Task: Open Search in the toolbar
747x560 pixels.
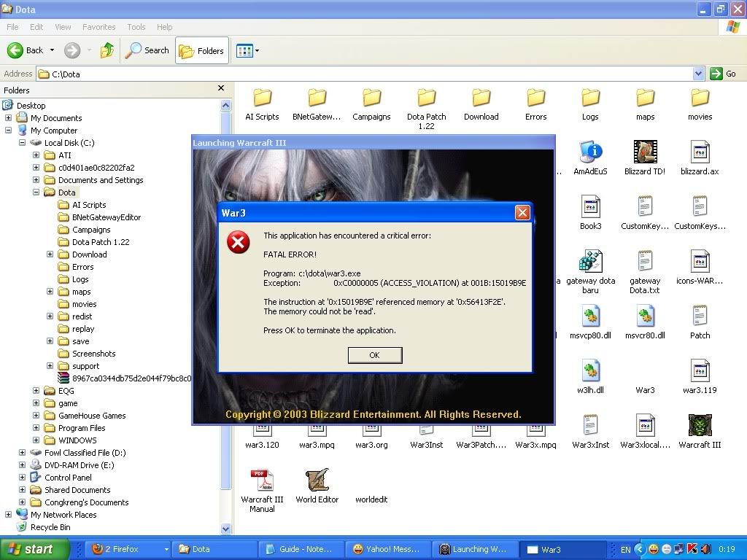Action: 147,50
